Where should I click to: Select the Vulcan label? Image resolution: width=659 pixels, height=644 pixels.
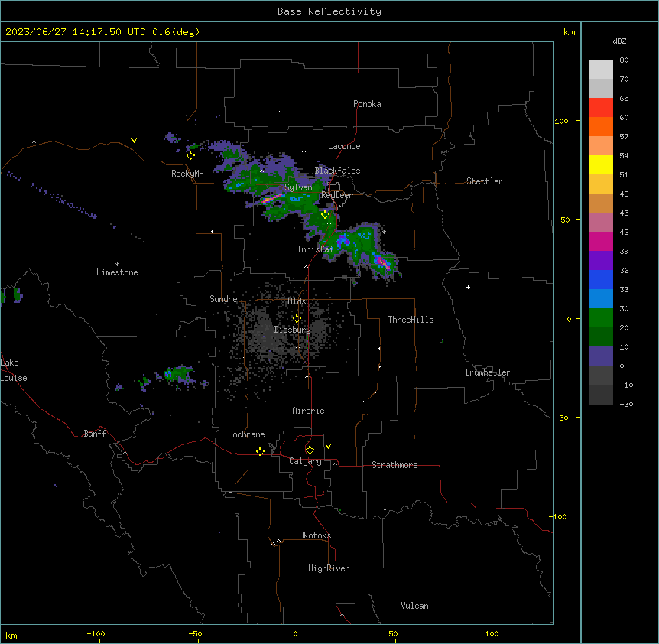point(415,606)
